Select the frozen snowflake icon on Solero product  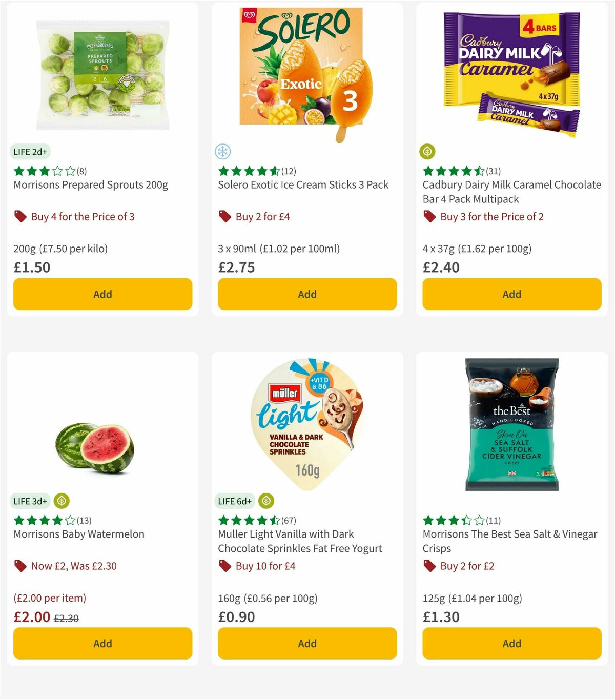pyautogui.click(x=222, y=152)
